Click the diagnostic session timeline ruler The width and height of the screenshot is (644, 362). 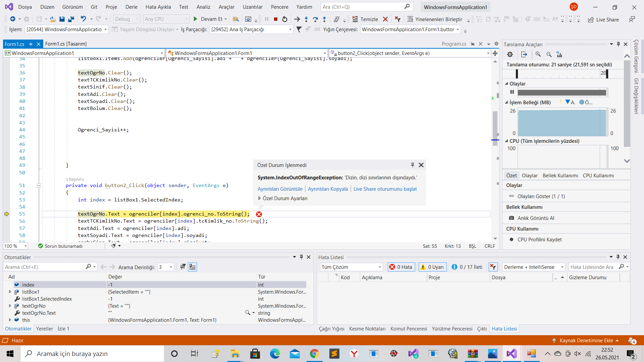pos(560,73)
